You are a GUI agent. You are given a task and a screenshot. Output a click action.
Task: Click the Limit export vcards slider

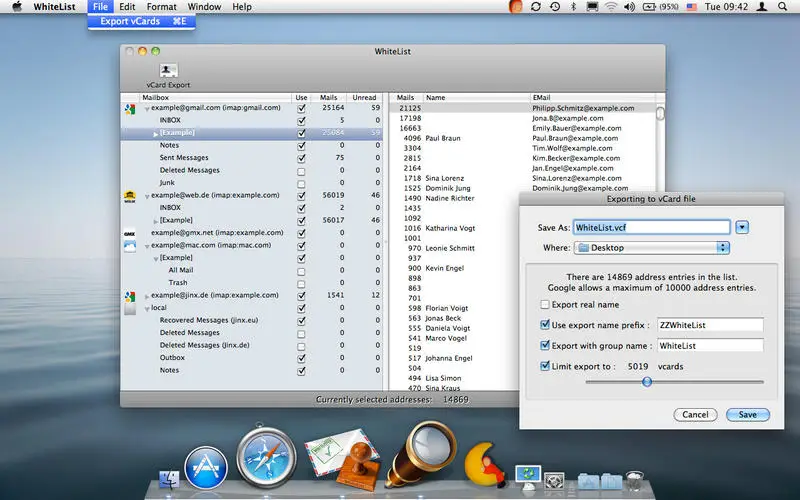click(x=647, y=381)
